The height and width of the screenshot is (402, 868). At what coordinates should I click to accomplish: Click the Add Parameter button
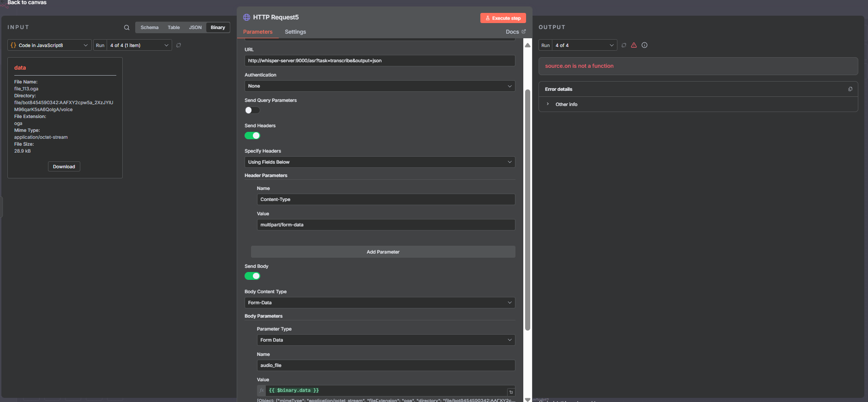pyautogui.click(x=383, y=252)
